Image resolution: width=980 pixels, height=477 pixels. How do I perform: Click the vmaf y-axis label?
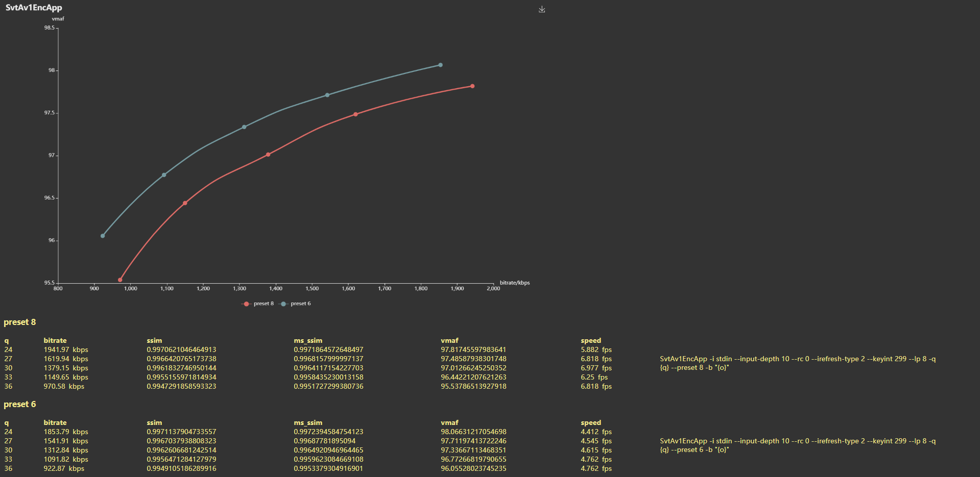coord(58,19)
